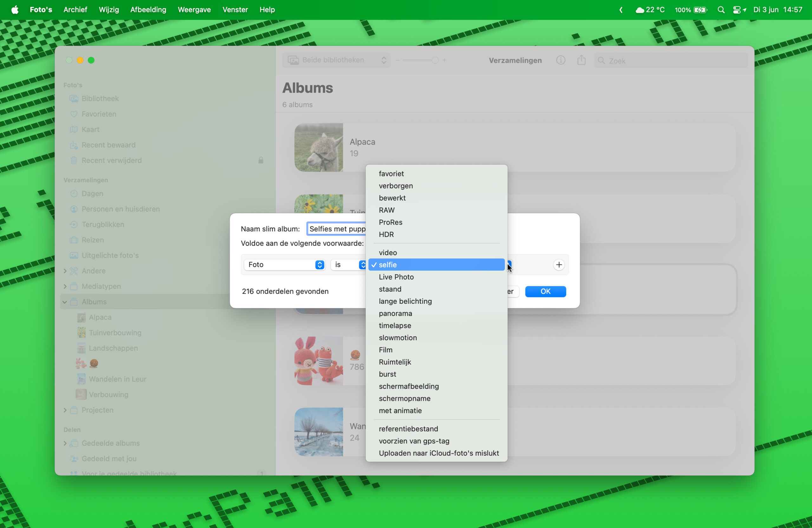Open Beide bibliotheken library selector

[x=337, y=60]
